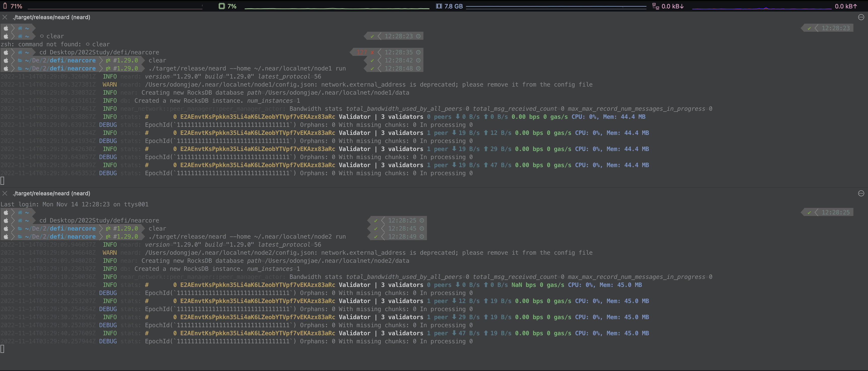868x371 pixels.
Task: Click the CPU chip icon showing 7%
Action: (222, 6)
